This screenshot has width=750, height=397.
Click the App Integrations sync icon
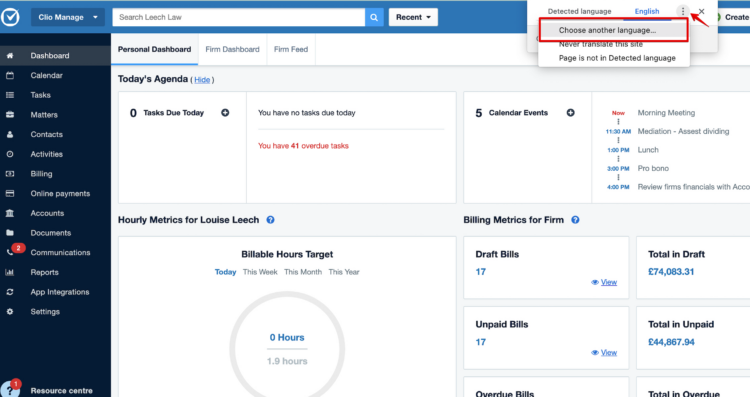[x=10, y=292]
